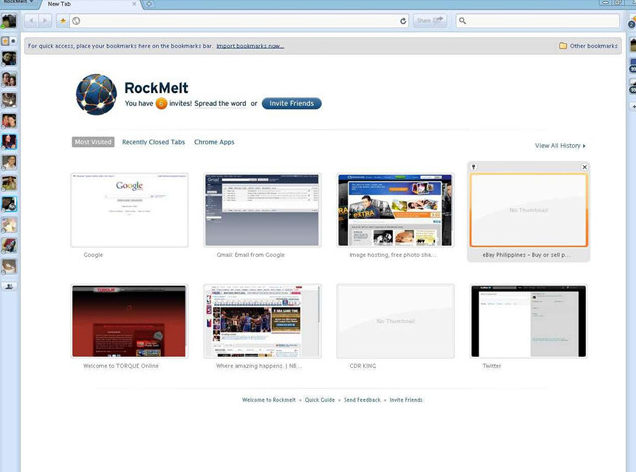The height and width of the screenshot is (472, 636).
Task: Focus the address bar field
Action: coord(239,21)
